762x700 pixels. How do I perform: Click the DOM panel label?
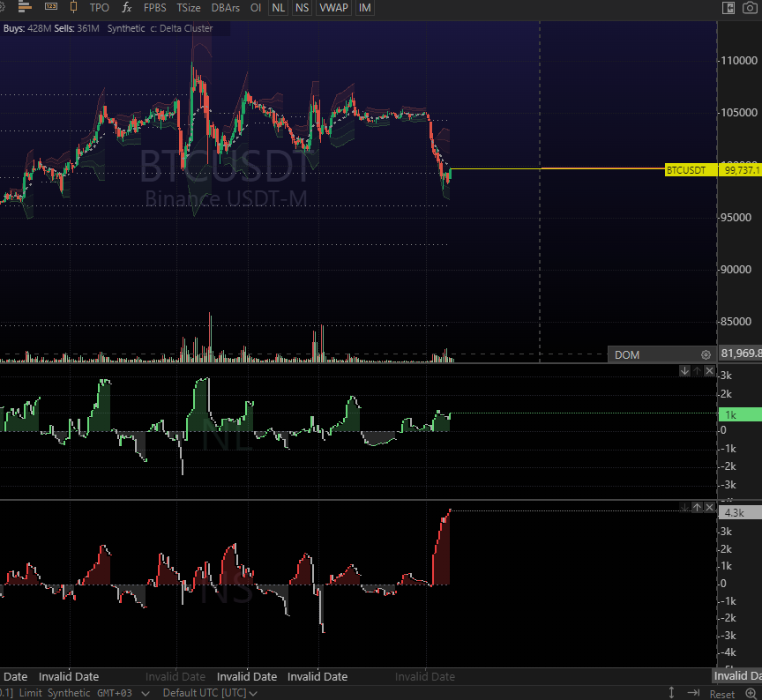627,355
